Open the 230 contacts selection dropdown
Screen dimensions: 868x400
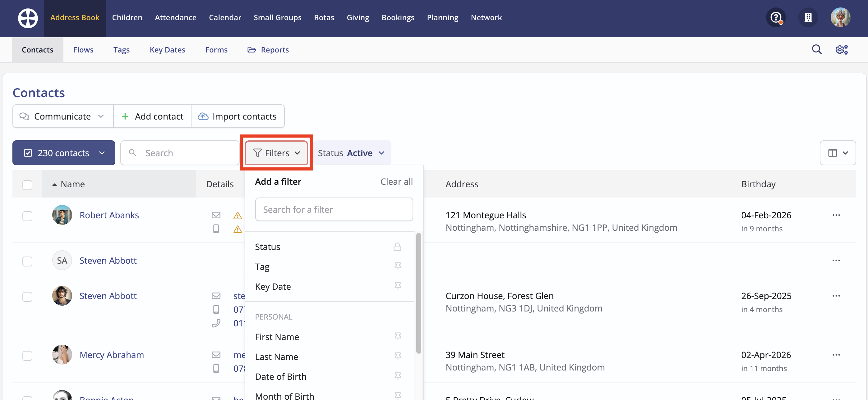[64, 153]
